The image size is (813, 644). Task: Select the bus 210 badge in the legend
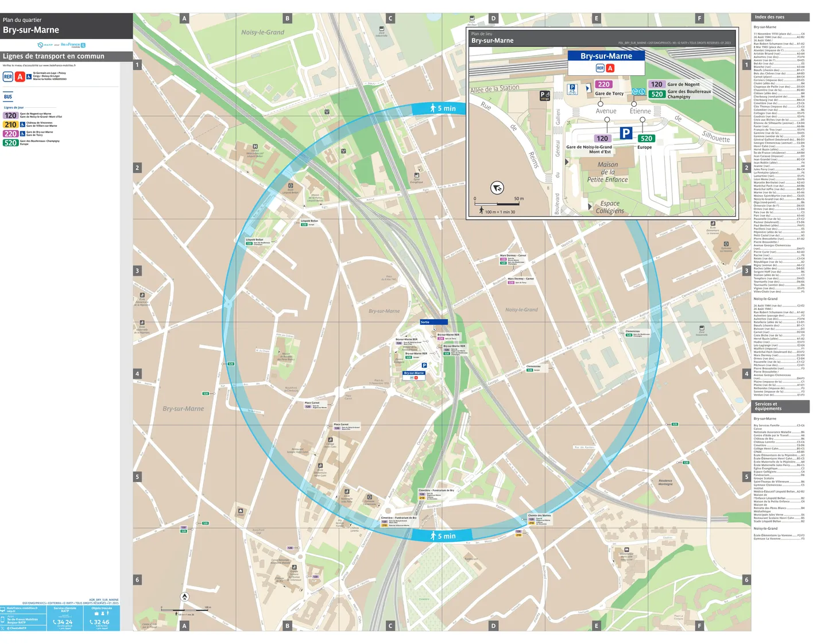click(x=10, y=125)
